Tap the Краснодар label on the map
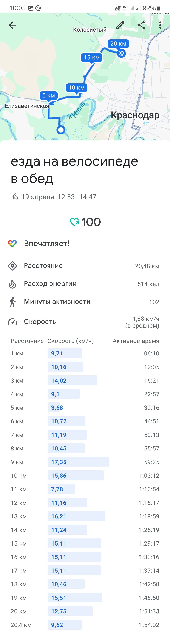The height and width of the screenshot is (644, 170). (x=135, y=115)
